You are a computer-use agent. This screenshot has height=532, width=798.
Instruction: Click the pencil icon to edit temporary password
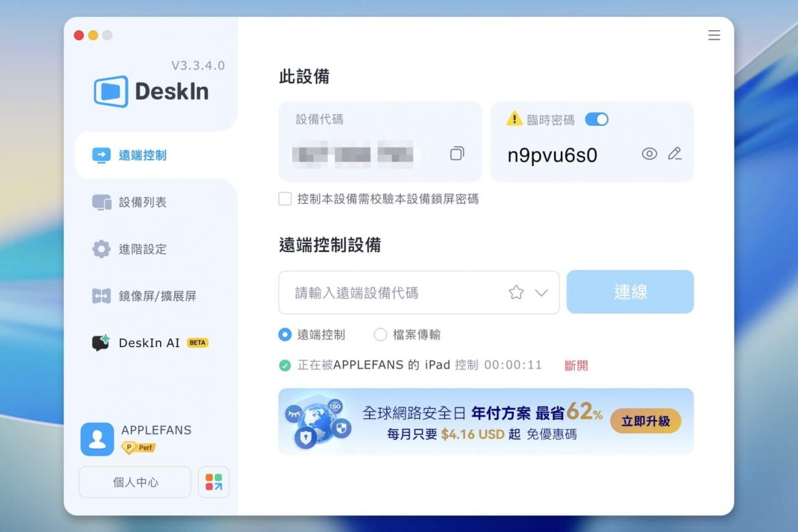675,153
